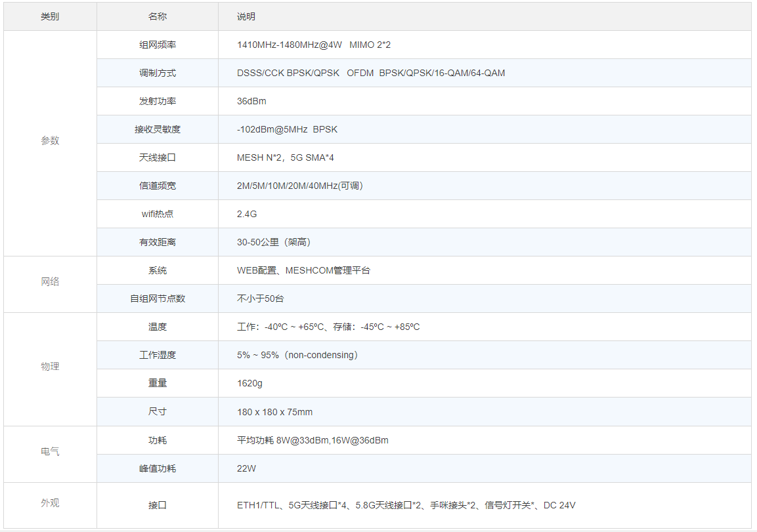The width and height of the screenshot is (757, 532).
Task: Click the 1410MHz-1480MHz@4W frequency value
Action: (x=290, y=45)
